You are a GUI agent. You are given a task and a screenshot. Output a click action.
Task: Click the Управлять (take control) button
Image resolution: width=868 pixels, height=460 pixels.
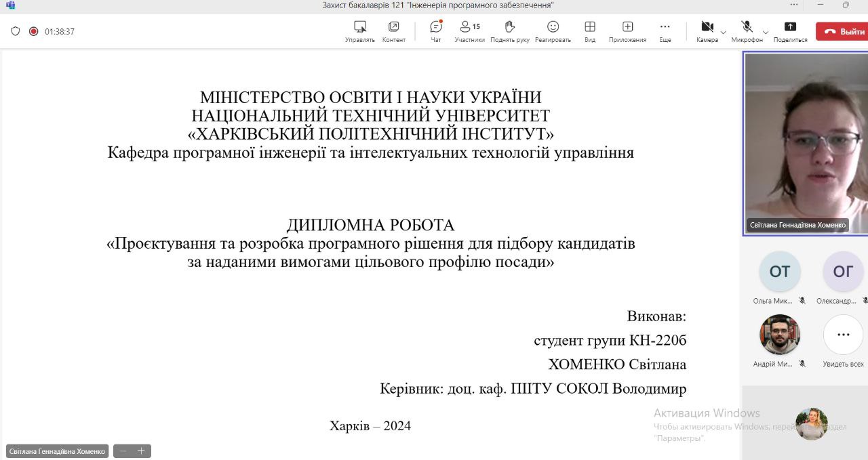click(360, 30)
